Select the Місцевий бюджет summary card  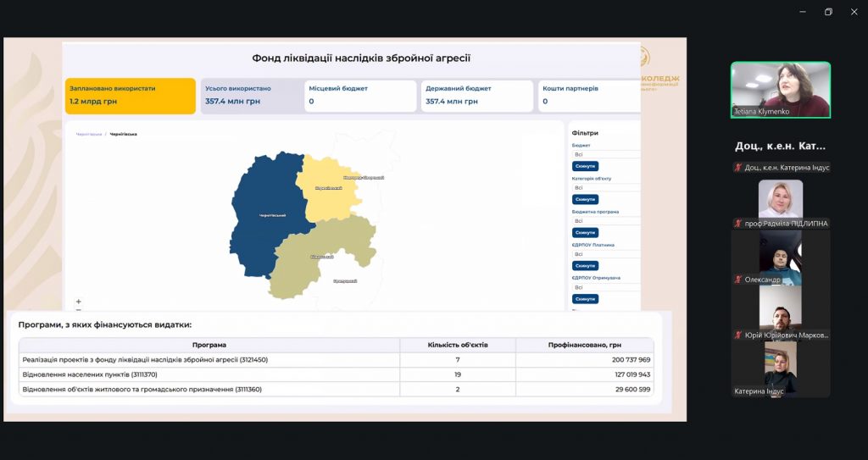click(360, 96)
